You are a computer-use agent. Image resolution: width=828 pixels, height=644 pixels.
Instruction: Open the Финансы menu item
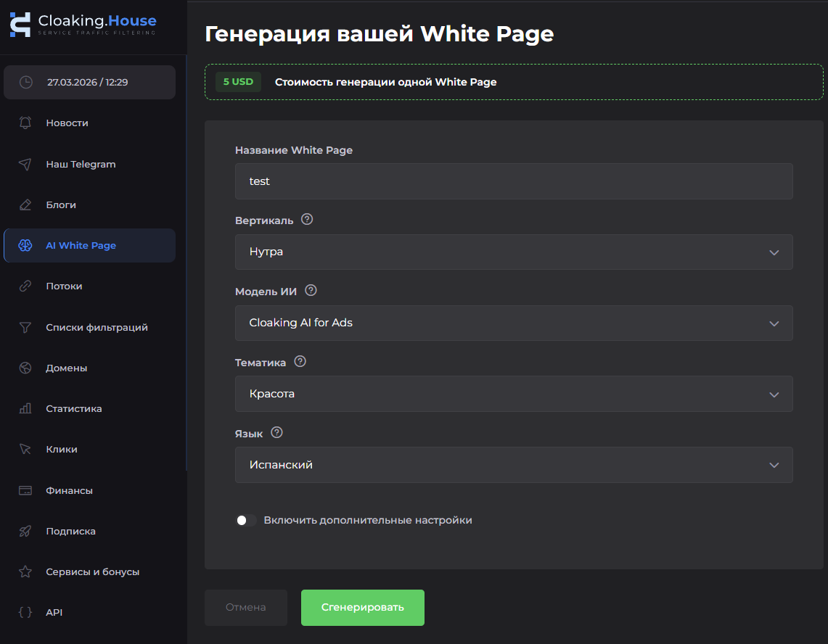pos(69,490)
